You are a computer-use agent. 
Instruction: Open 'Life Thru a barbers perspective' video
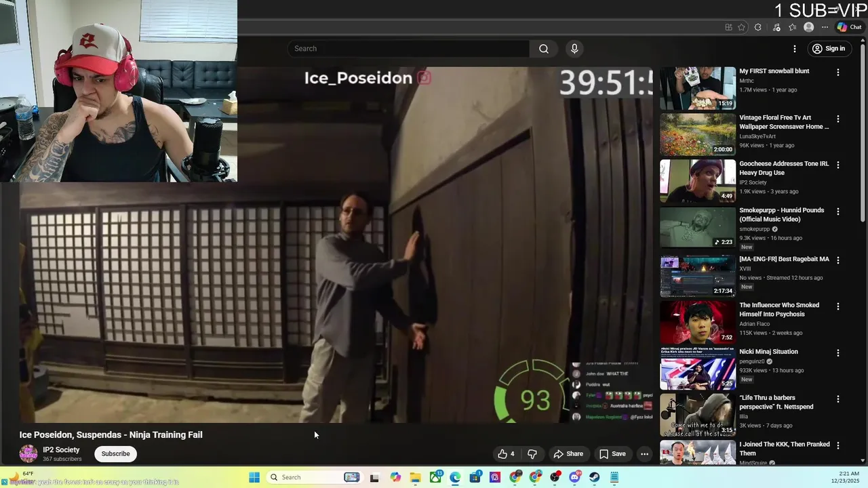coord(776,403)
